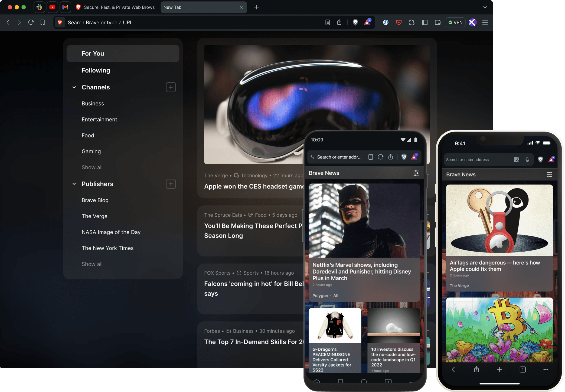Open Brave Blog publisher
This screenshot has height=392, width=565.
point(95,200)
